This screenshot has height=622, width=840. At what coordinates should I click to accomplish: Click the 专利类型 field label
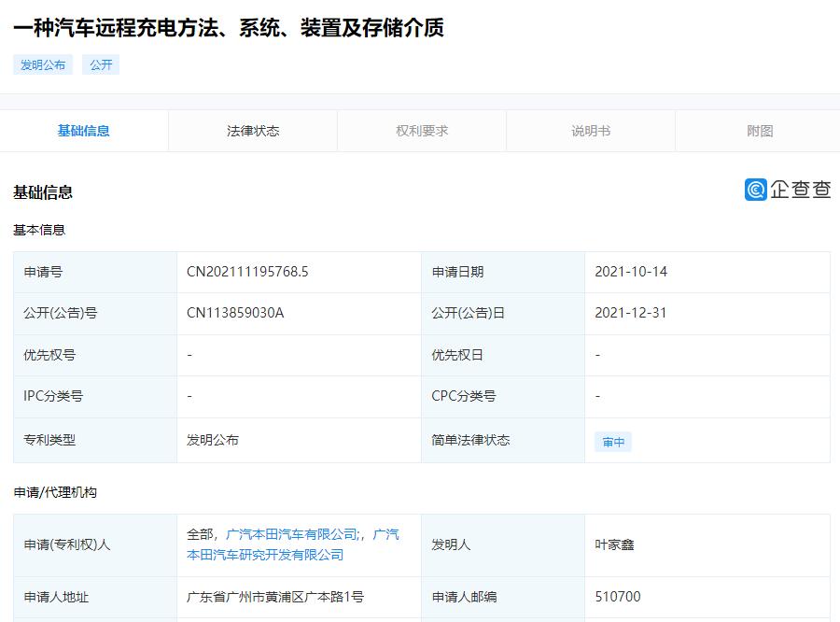[x=49, y=440]
